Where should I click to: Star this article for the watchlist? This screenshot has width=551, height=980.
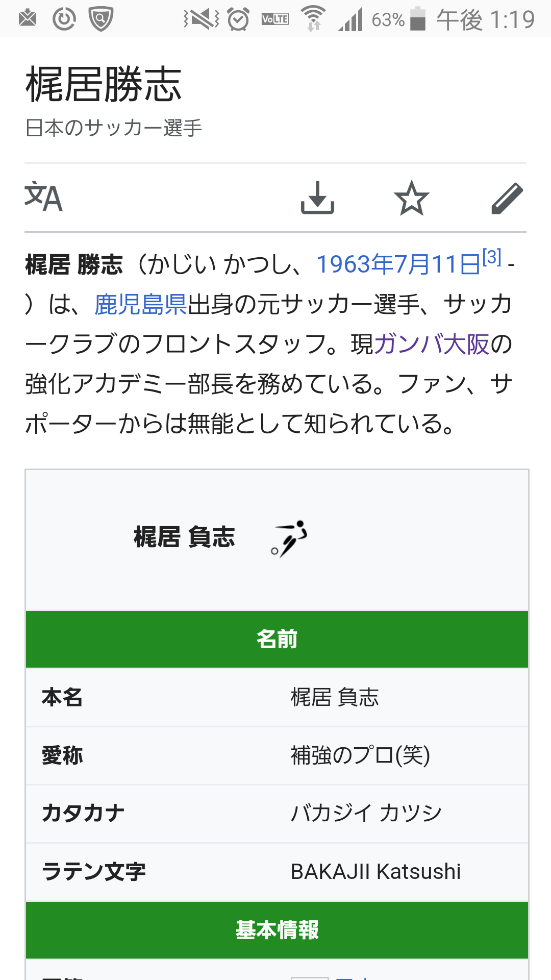click(411, 198)
